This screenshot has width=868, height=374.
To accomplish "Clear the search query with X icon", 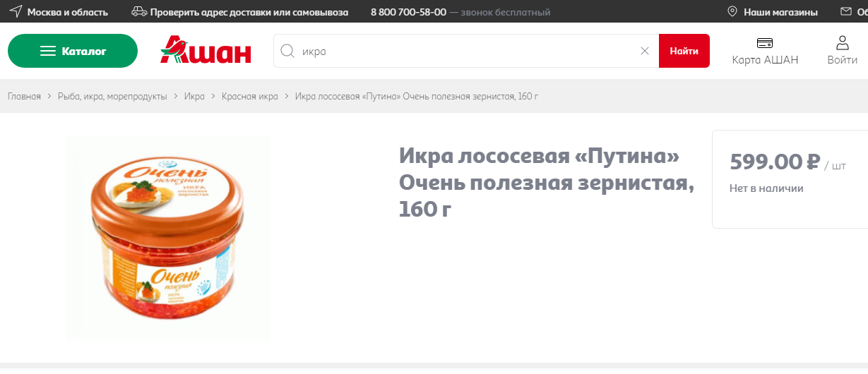I will pos(644,51).
